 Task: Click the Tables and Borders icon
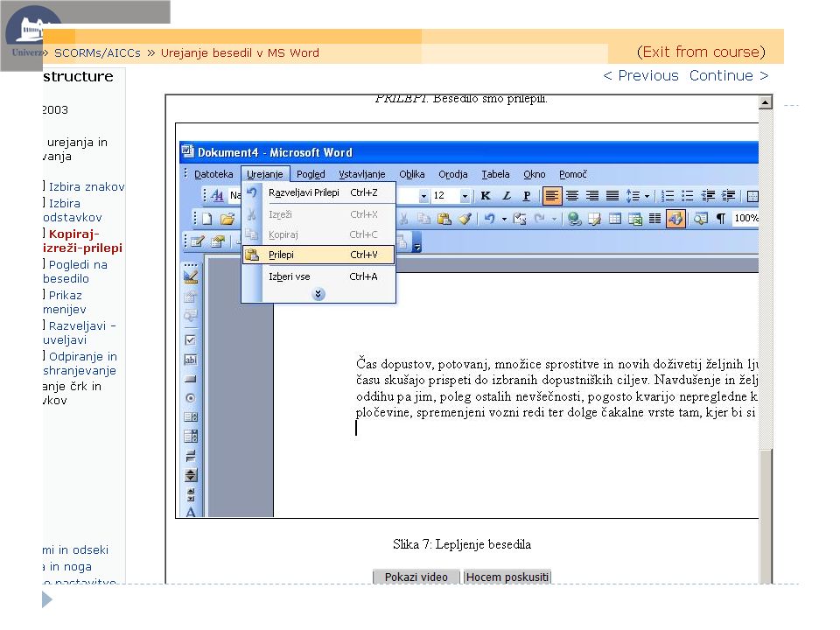[x=594, y=219]
